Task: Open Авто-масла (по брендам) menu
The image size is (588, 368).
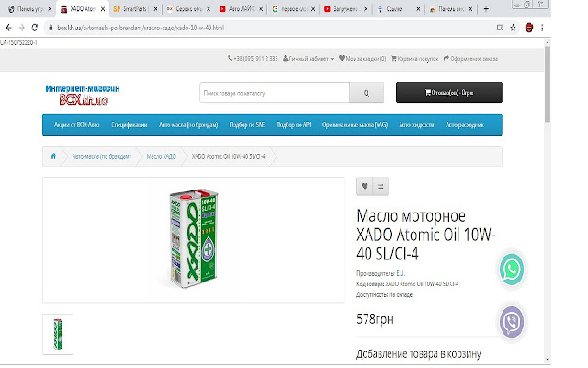Action: click(188, 125)
